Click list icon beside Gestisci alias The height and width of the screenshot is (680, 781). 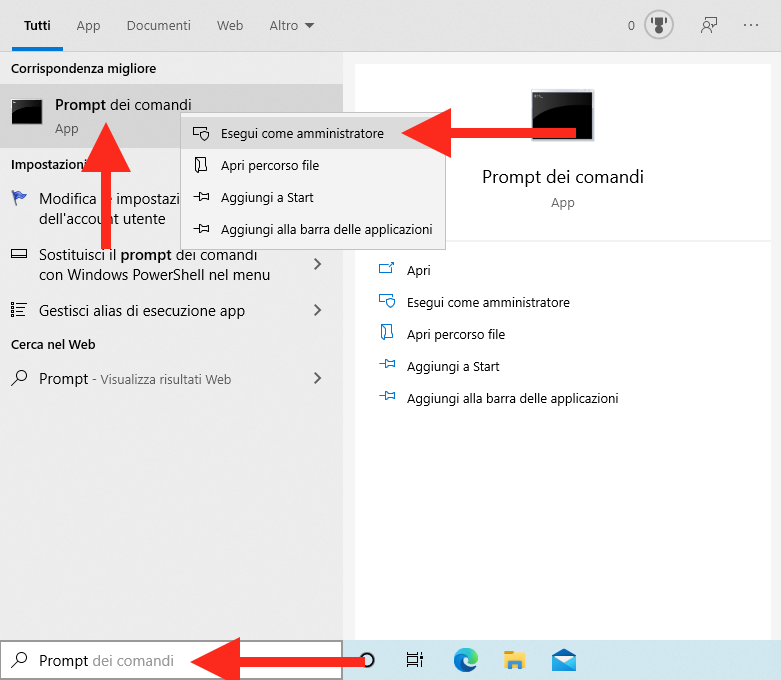(18, 310)
